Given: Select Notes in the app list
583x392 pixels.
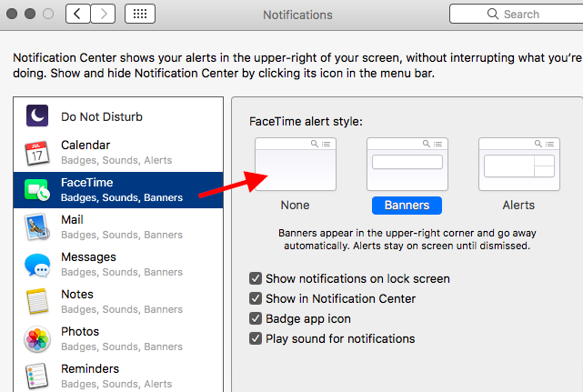Looking at the screenshot, I should (x=118, y=301).
